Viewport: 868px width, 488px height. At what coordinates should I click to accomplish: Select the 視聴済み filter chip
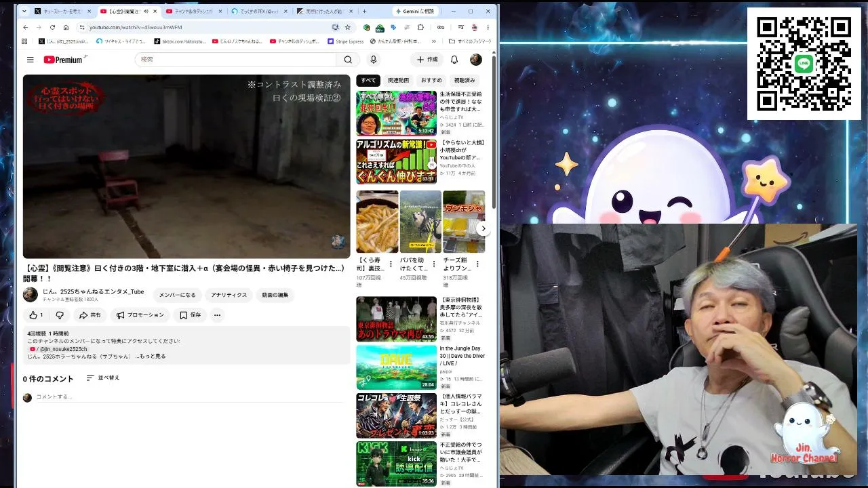(465, 81)
